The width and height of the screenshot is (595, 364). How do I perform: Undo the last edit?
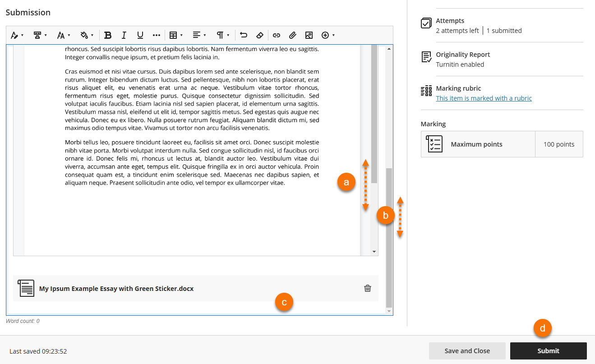244,35
